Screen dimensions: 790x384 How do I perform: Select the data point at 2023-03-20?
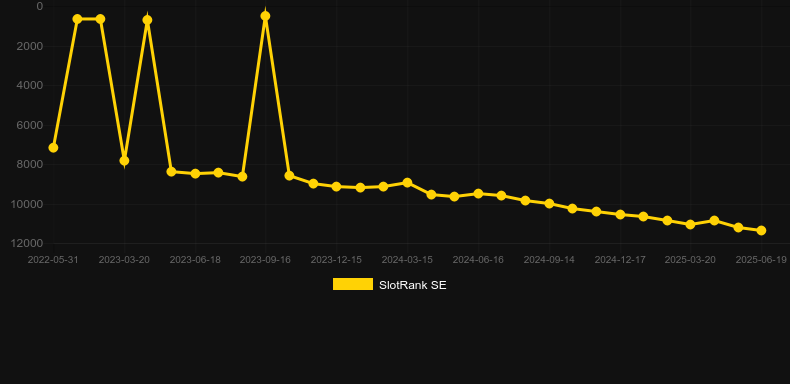pos(124,161)
